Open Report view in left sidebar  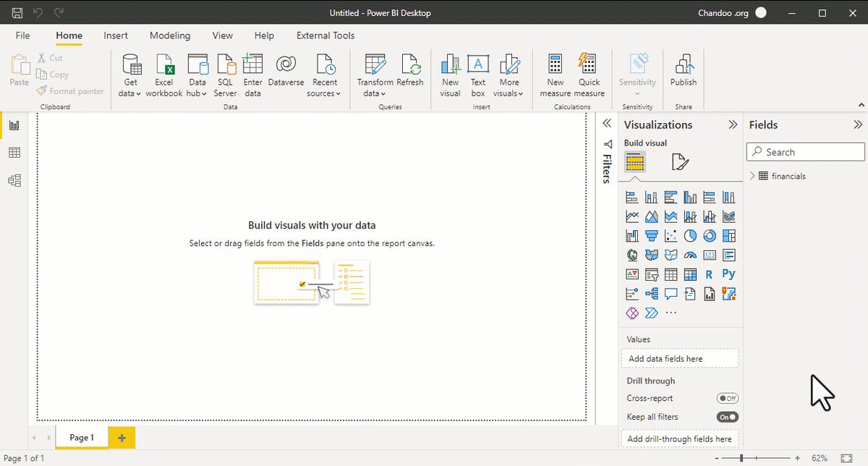point(14,125)
